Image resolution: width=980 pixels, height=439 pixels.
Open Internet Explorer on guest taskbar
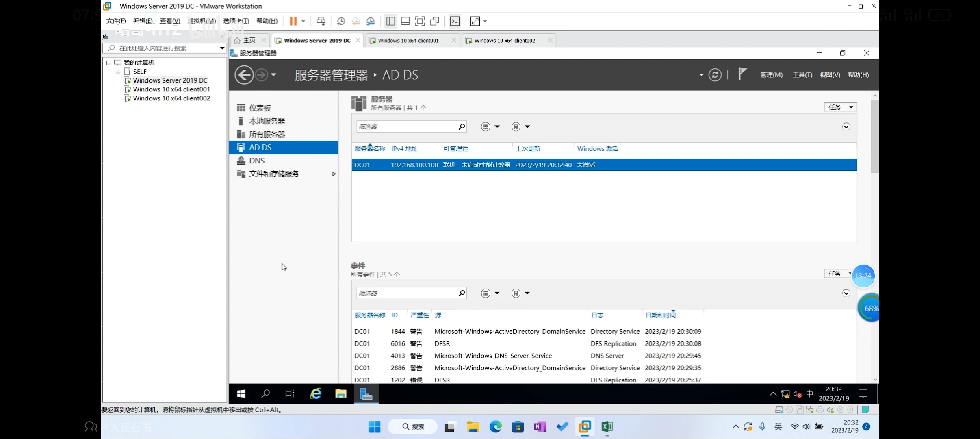(316, 393)
